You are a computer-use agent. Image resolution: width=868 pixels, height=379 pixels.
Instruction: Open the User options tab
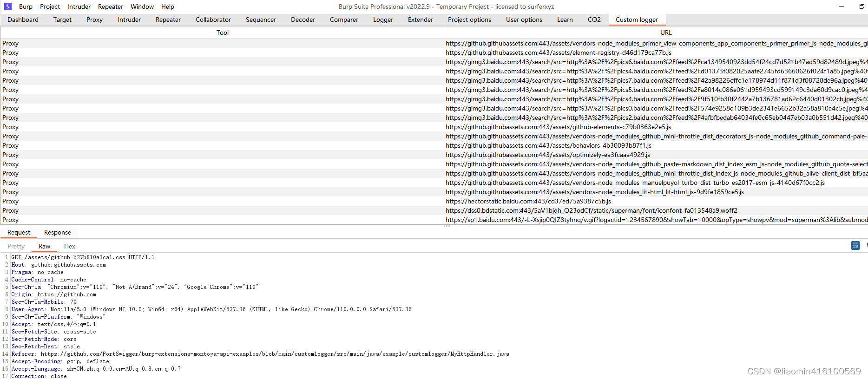(x=524, y=20)
